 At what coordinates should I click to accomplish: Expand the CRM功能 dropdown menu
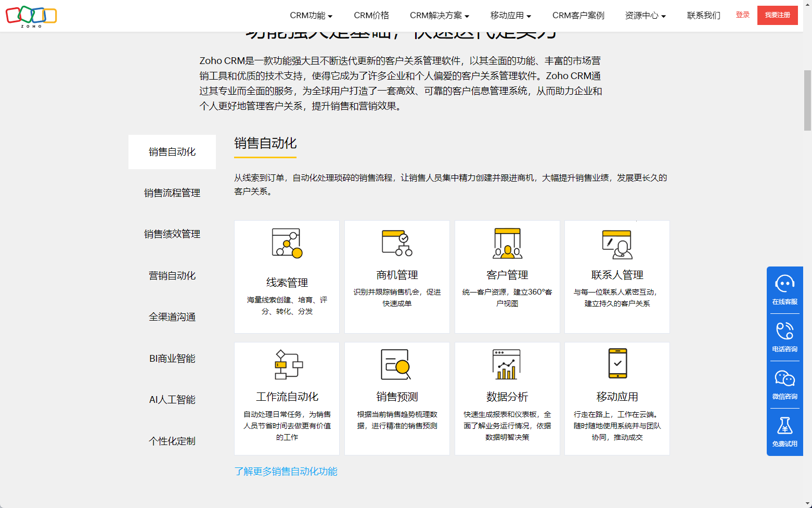click(x=311, y=16)
